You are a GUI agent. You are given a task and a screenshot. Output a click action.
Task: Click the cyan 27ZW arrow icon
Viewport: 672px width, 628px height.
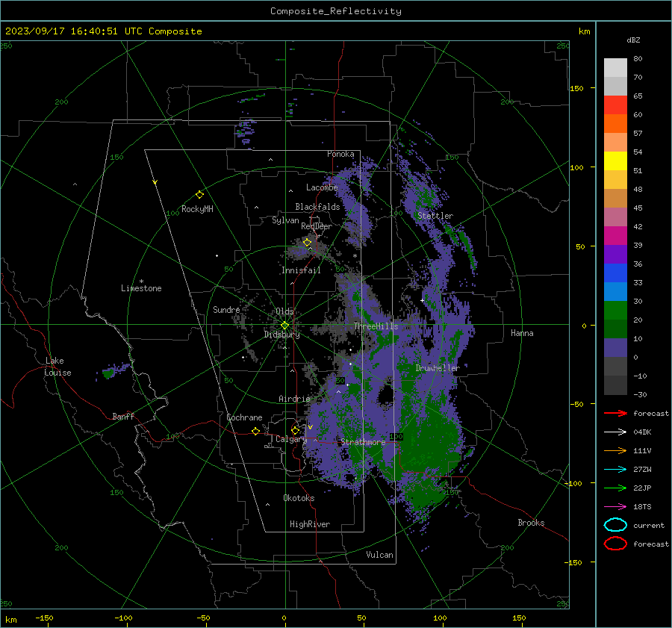[x=615, y=470]
